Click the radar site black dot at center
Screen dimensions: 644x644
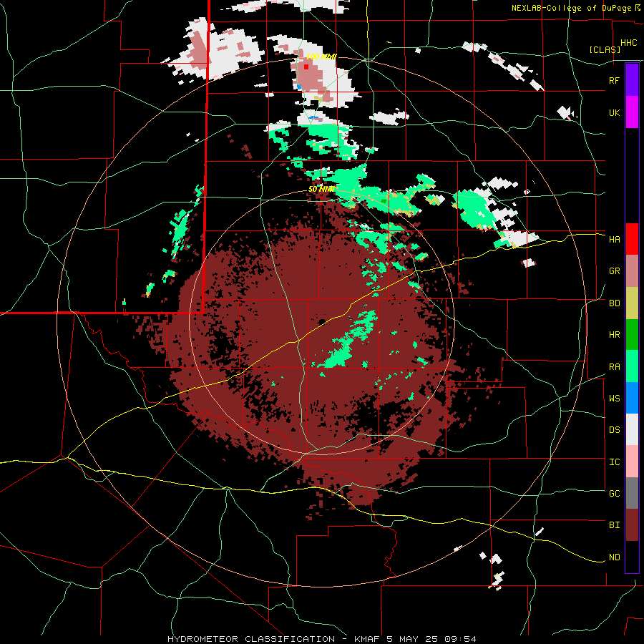[321, 321]
